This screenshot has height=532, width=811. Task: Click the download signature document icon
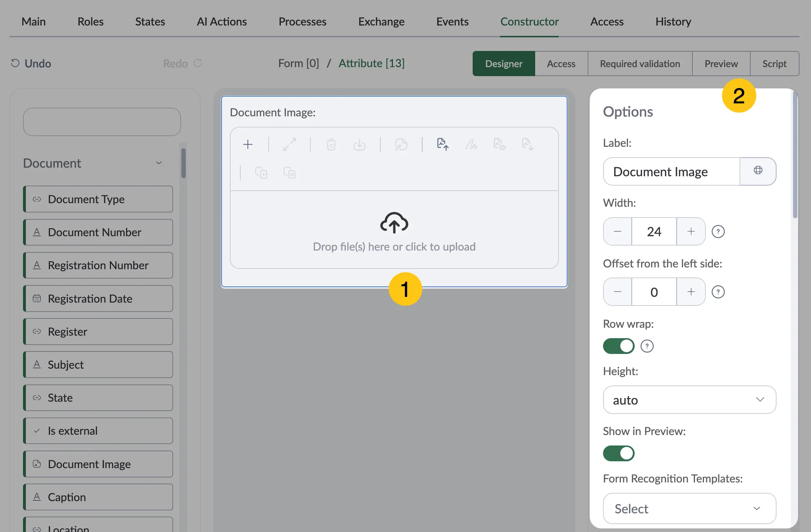coord(528,144)
